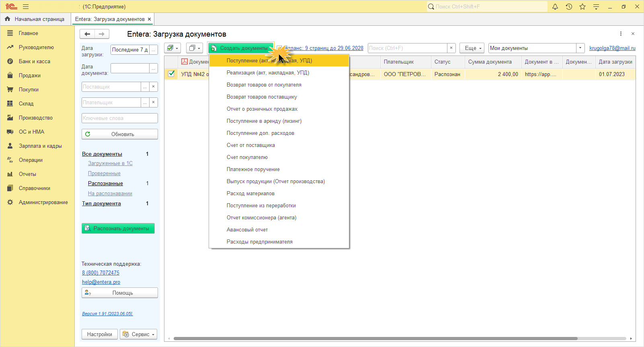
Task: Switch to the Начальная страница tab
Action: pyautogui.click(x=35, y=19)
